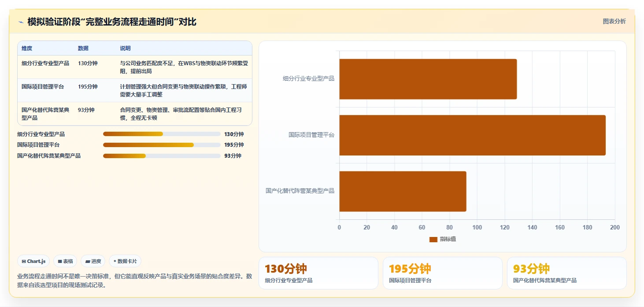Click the 130分钟 data card

click(x=318, y=273)
